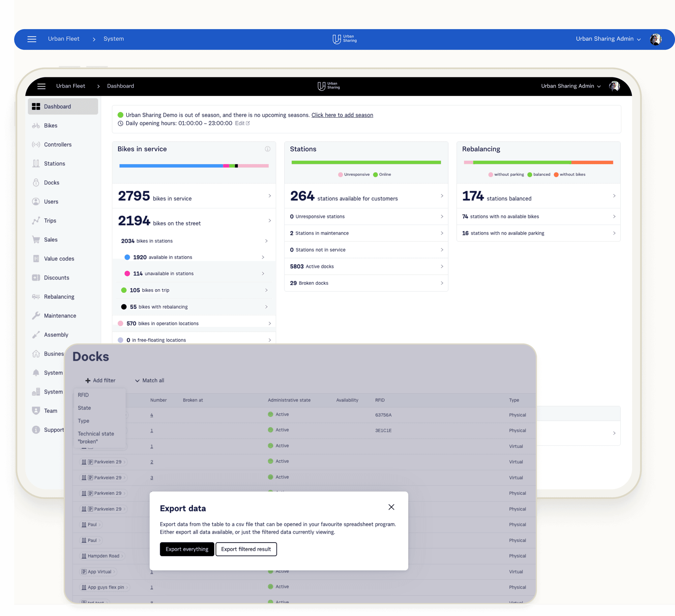Click the Value codes icon in sidebar
The height and width of the screenshot is (616, 675).
(x=36, y=259)
